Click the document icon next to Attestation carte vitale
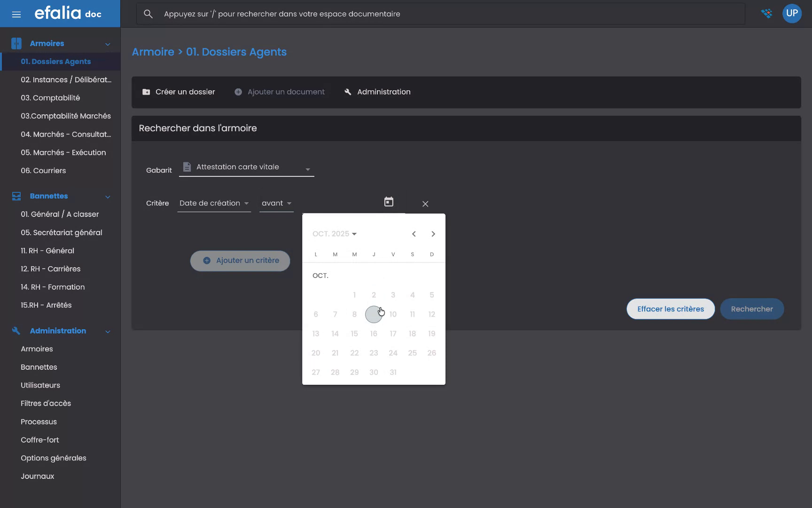Viewport: 812px width, 508px height. click(187, 167)
